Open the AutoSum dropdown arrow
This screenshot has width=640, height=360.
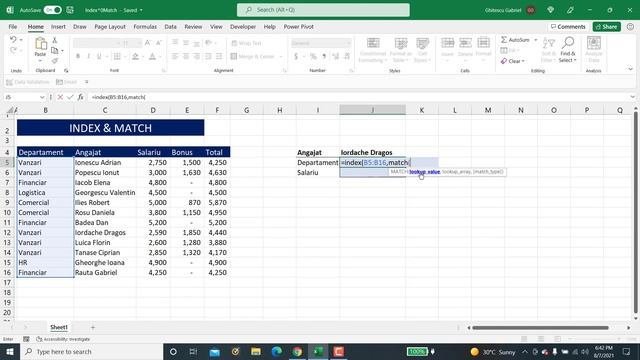click(536, 40)
